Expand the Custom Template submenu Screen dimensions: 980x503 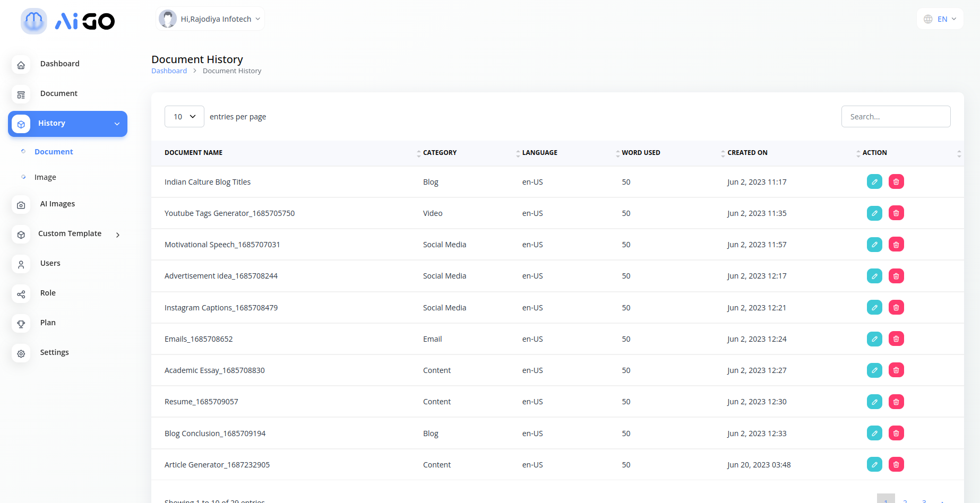117,235
